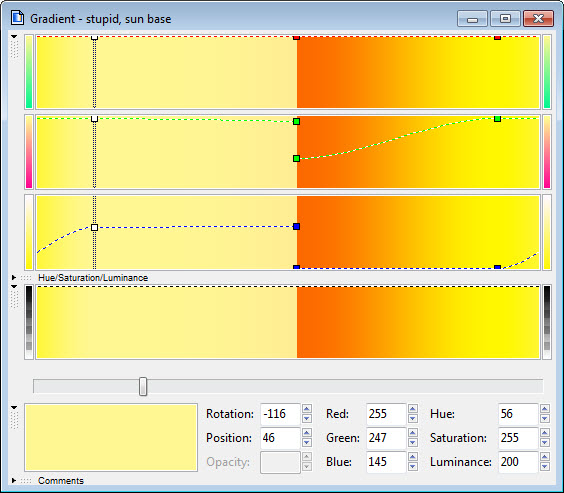This screenshot has width=564, height=493.
Task: Select the middle red control node
Action: tap(296, 37)
